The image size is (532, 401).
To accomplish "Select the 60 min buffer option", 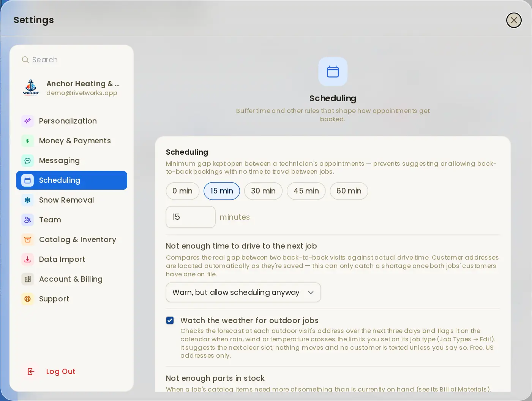I will pyautogui.click(x=349, y=191).
